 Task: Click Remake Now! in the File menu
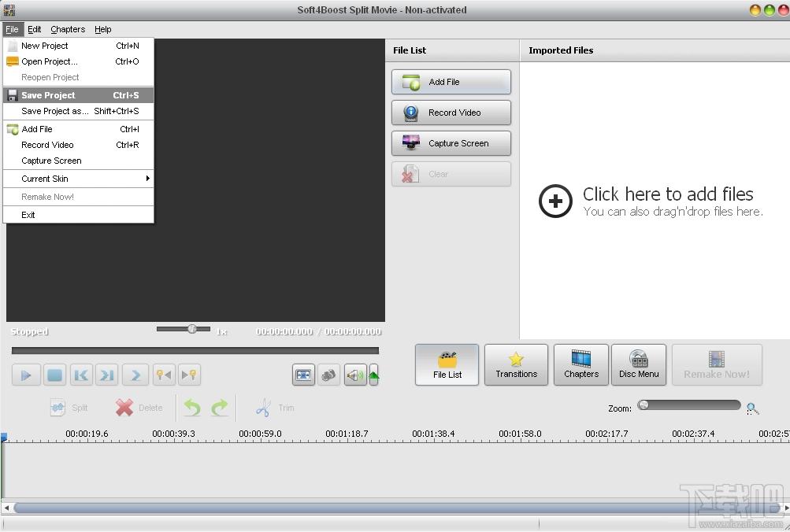[79, 197]
